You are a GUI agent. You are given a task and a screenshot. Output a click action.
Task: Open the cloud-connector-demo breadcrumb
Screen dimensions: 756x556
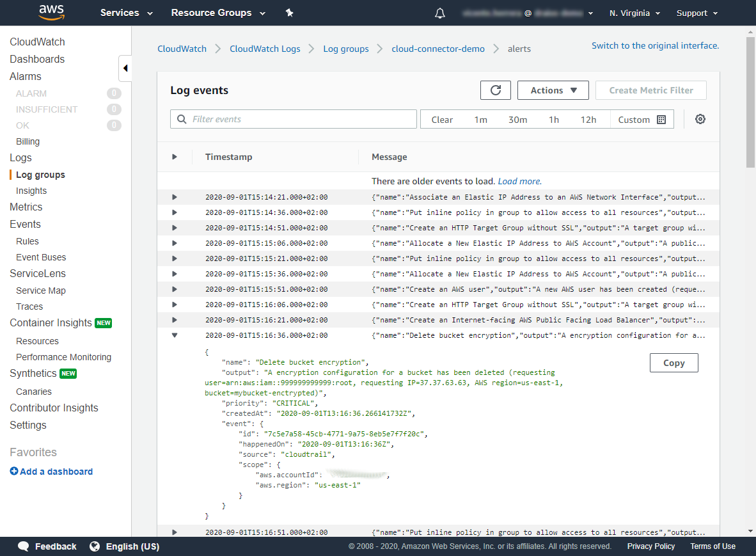tap(437, 49)
